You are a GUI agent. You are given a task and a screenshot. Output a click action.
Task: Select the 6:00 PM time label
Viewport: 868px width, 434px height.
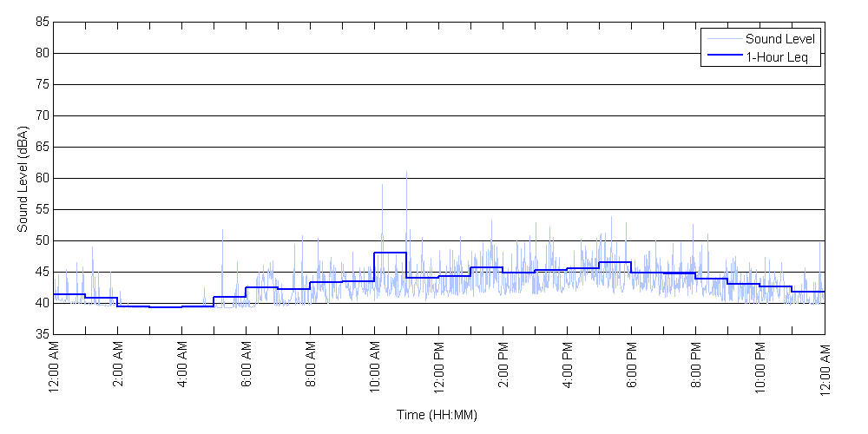(631, 368)
